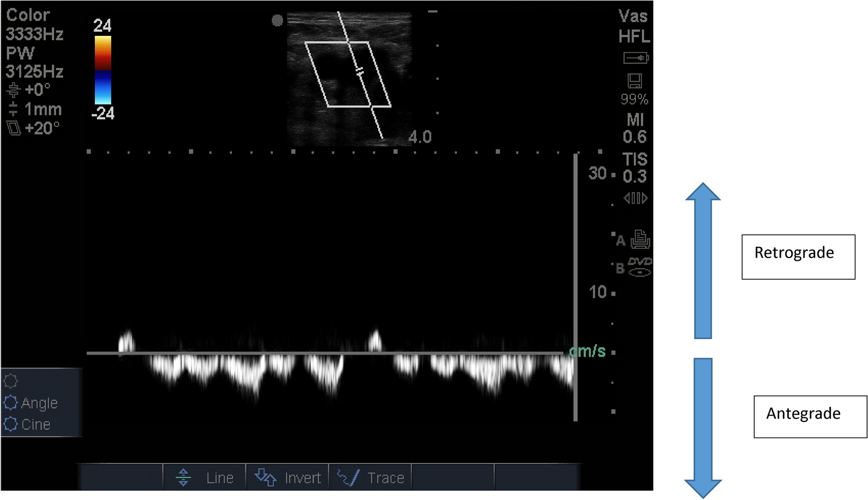Click the TIS 0.3 readout
Viewport: 868px width, 500px height.
[x=635, y=168]
